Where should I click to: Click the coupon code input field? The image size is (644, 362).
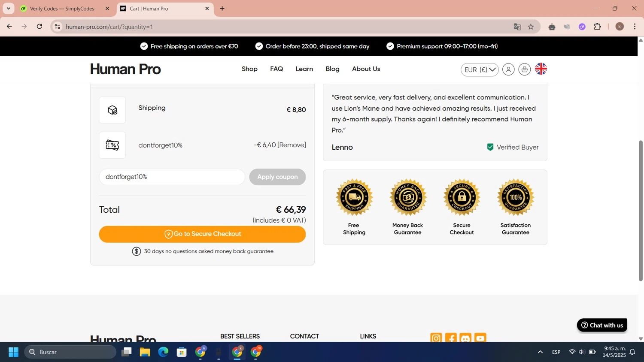pyautogui.click(x=172, y=177)
